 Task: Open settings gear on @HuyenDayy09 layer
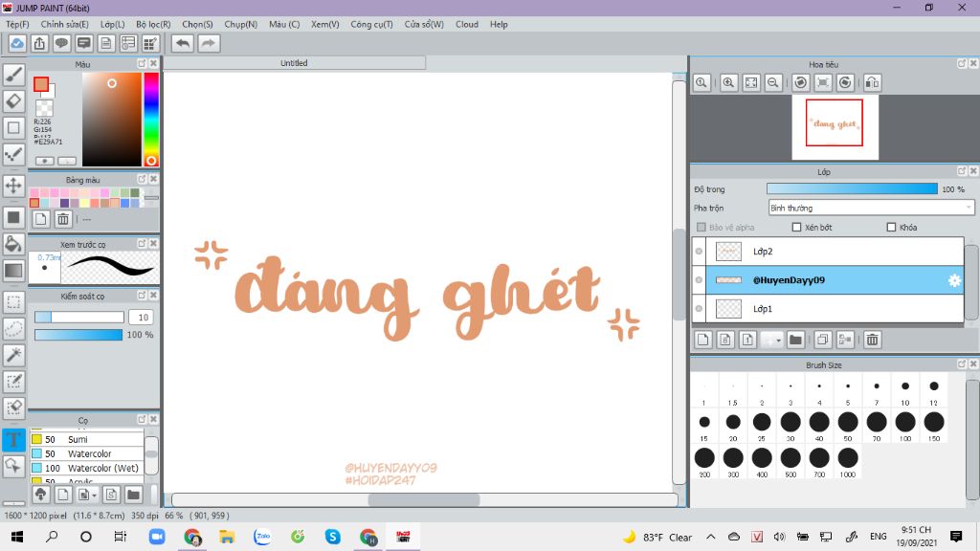[x=954, y=280]
